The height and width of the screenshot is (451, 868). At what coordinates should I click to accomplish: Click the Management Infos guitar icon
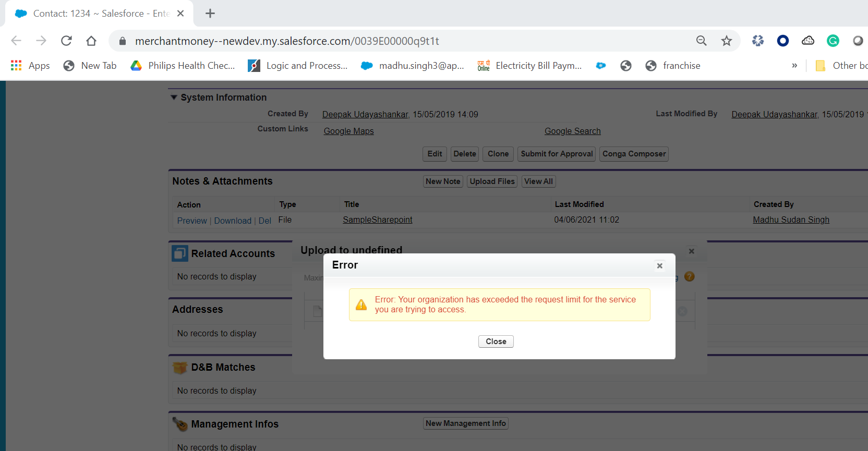(180, 424)
